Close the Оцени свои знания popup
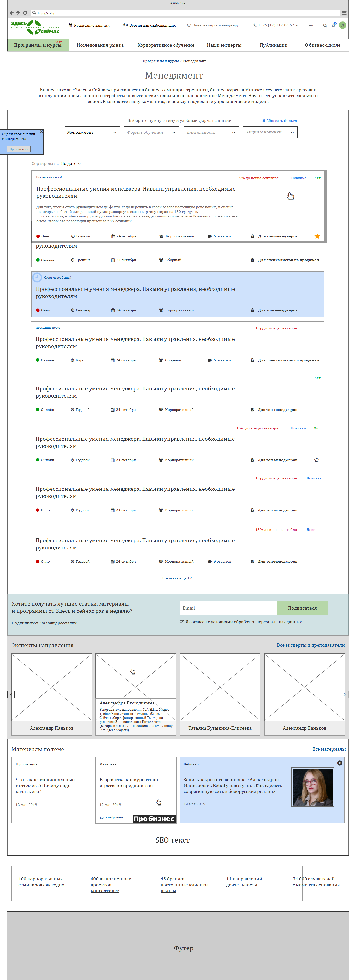This screenshot has height=980, width=349. [41, 131]
